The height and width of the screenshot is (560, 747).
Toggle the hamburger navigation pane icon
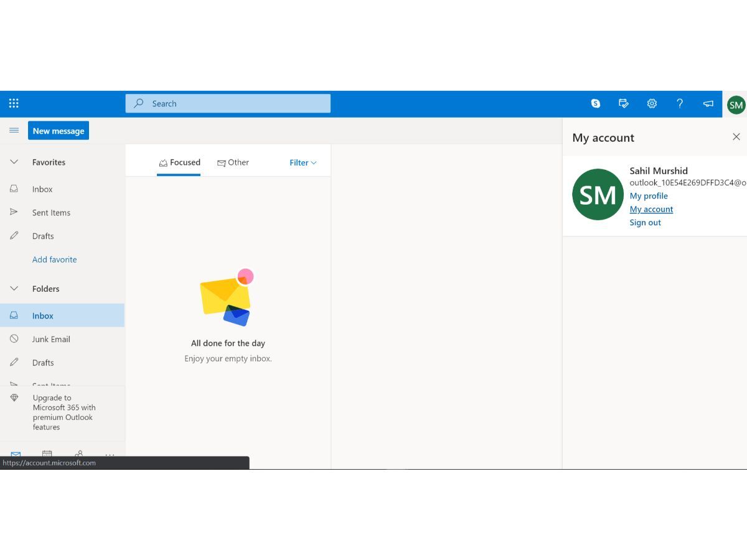pos(14,131)
